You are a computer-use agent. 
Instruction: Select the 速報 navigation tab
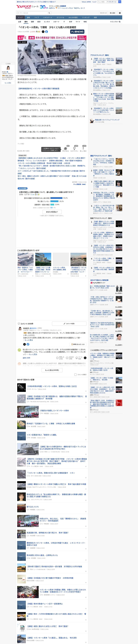28,17
